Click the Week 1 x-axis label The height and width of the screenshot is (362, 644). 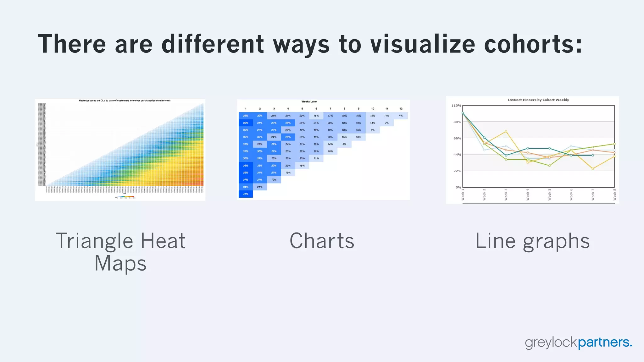[463, 195]
